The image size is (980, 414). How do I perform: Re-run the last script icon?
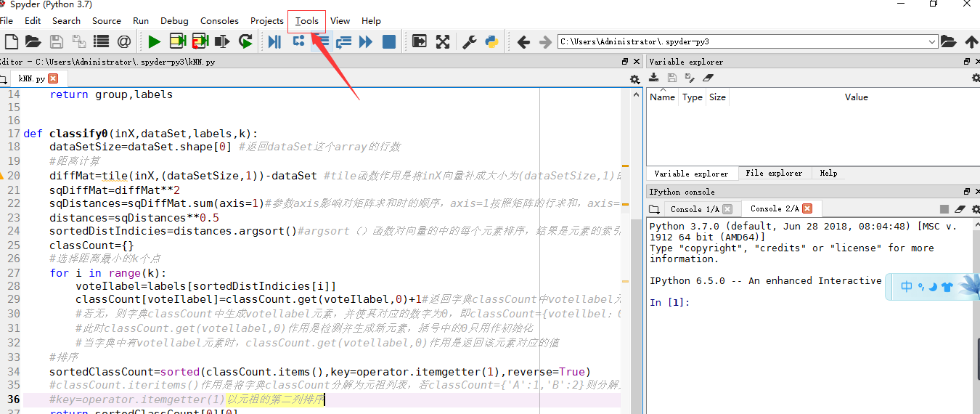coord(245,41)
